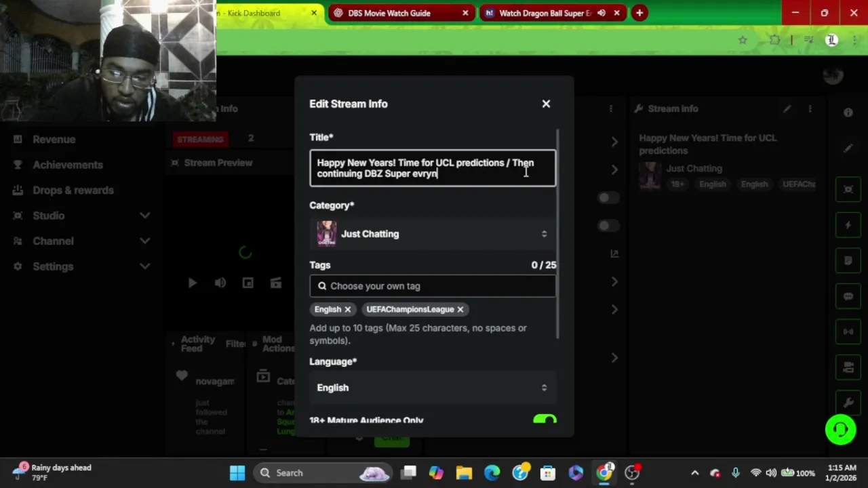The height and width of the screenshot is (488, 868).
Task: Click the dialog's vertical scrollbar
Action: pos(558,234)
